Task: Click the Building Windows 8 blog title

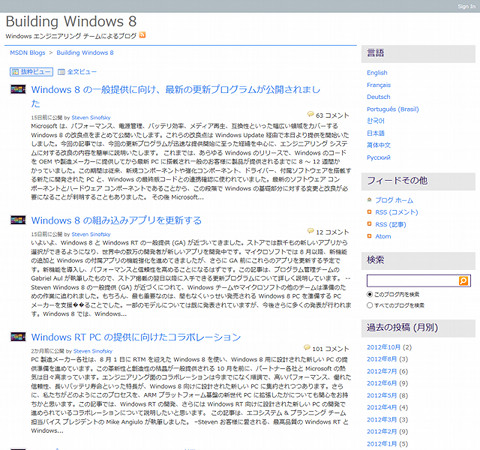Action: point(71,22)
